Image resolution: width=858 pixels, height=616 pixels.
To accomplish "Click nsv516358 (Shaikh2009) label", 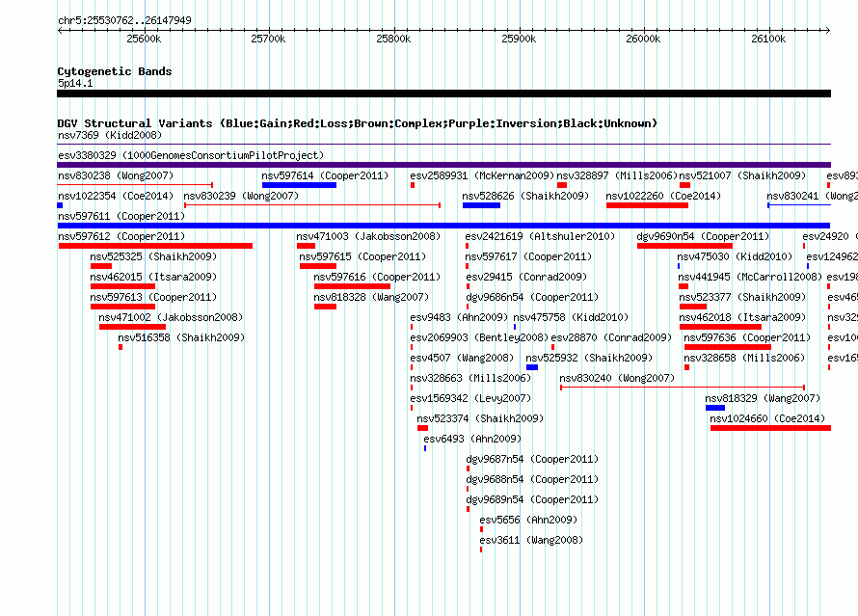I will pyautogui.click(x=181, y=337).
